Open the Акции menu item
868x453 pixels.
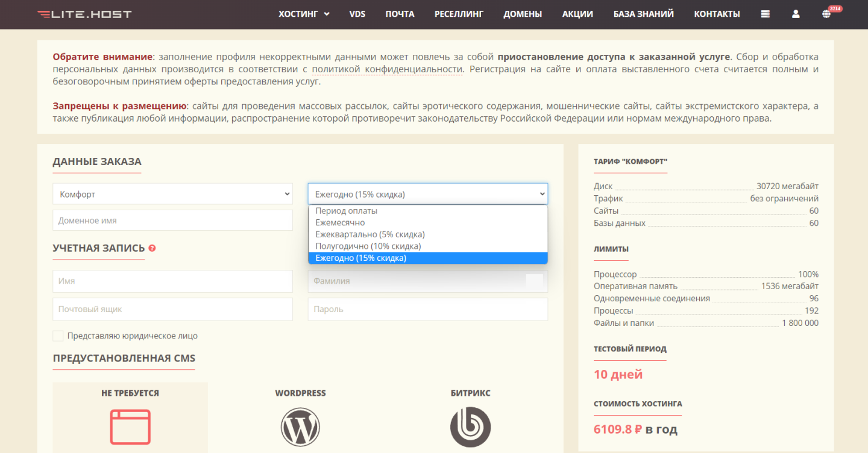pos(577,14)
